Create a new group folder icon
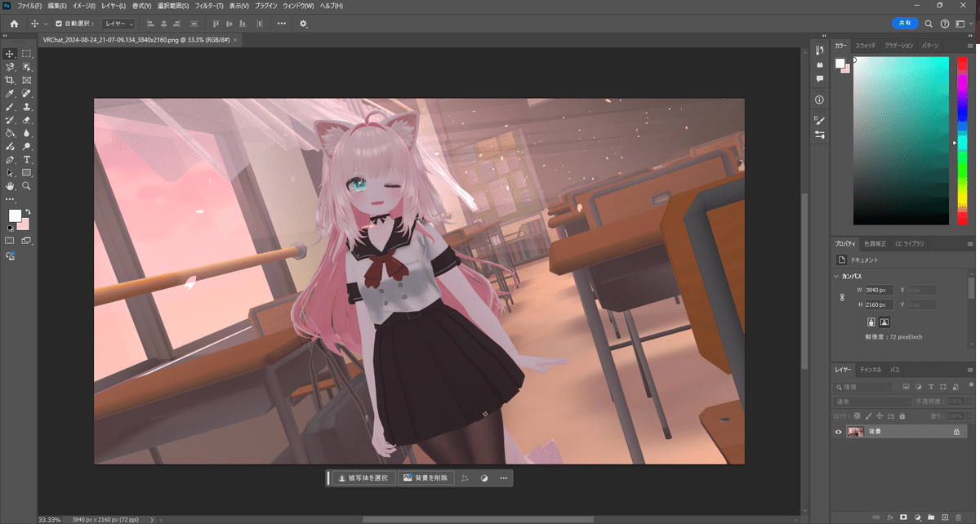The image size is (980, 524). [931, 517]
